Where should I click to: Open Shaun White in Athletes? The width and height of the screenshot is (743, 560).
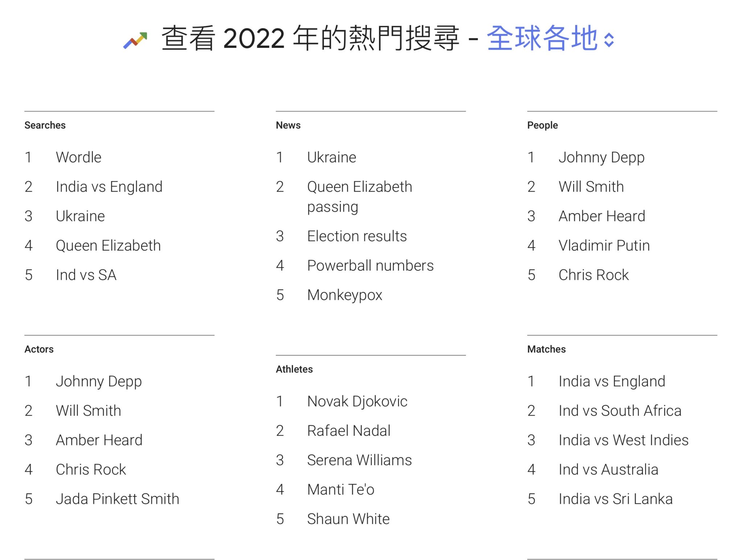pos(348,519)
